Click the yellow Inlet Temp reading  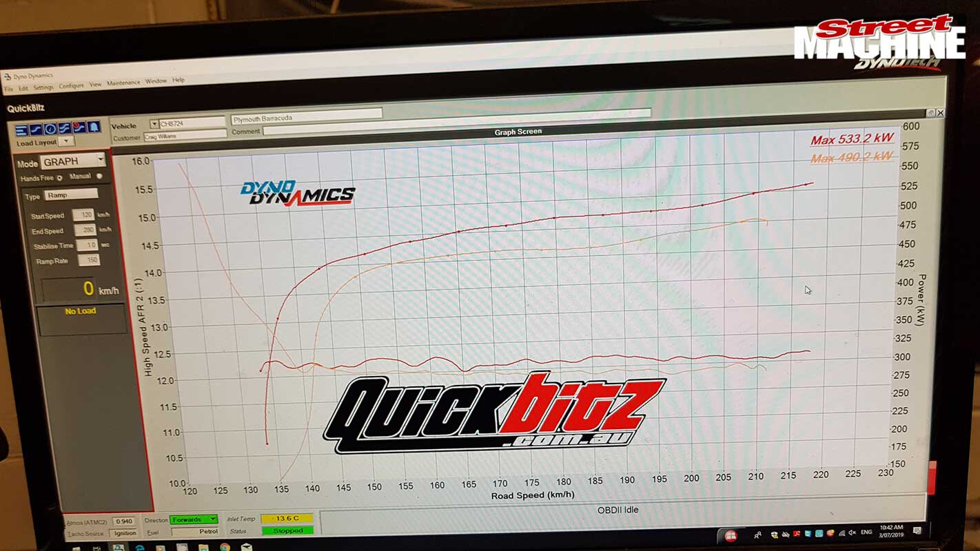(287, 519)
